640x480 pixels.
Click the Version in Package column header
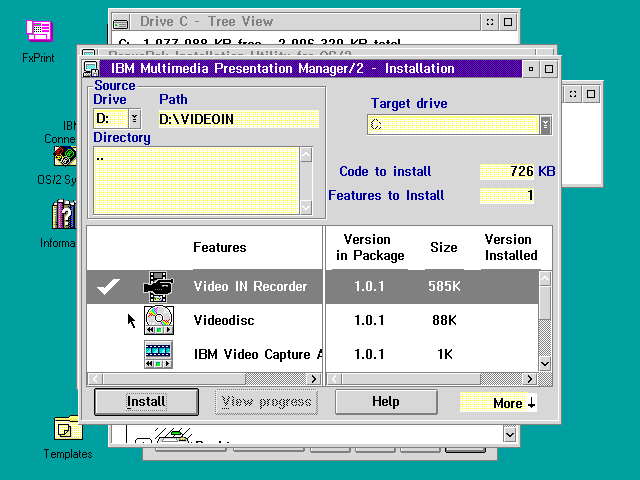pyautogui.click(x=370, y=247)
